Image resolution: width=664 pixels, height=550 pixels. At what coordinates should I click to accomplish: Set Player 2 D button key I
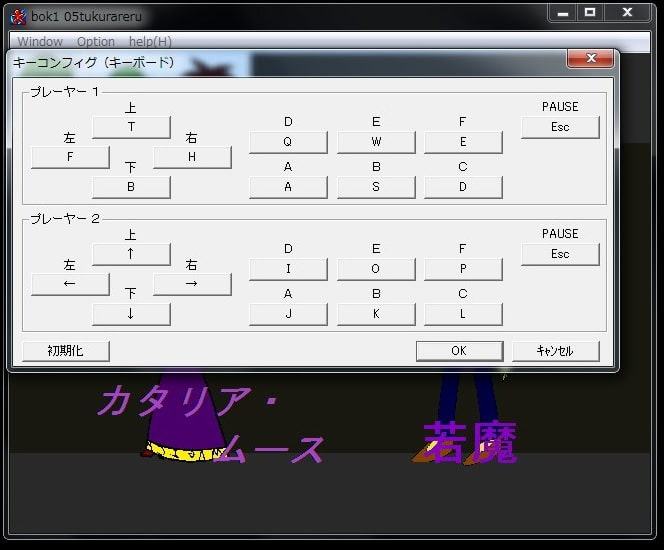(x=288, y=269)
